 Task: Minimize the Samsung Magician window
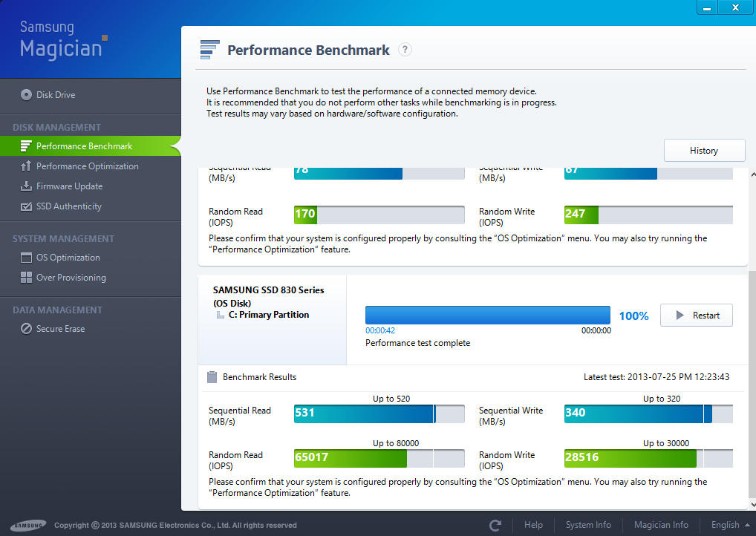707,7
